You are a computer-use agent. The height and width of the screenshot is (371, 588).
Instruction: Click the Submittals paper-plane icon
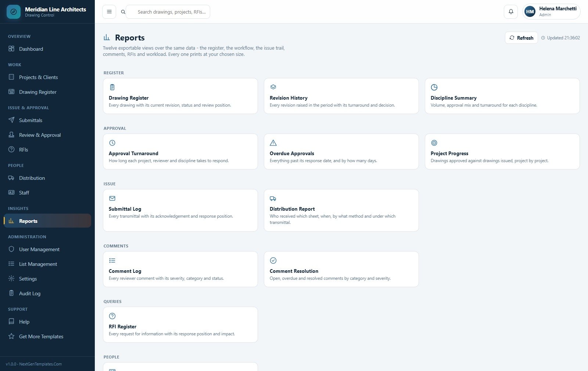pyautogui.click(x=11, y=120)
